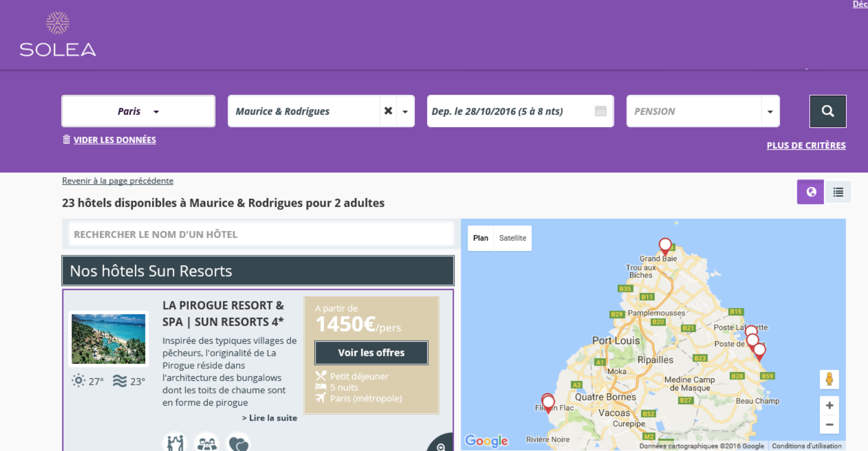Select the Plan map tab

tap(480, 238)
